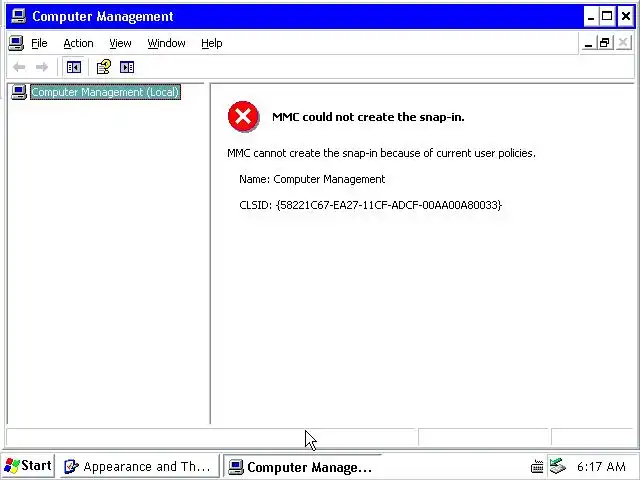640x480 pixels.
Task: Maximize the Computer Management window
Action: click(x=607, y=16)
